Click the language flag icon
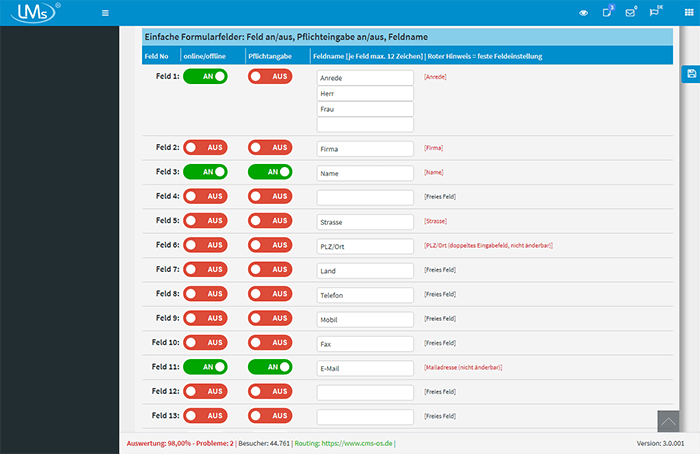The image size is (700, 454). pos(656,13)
